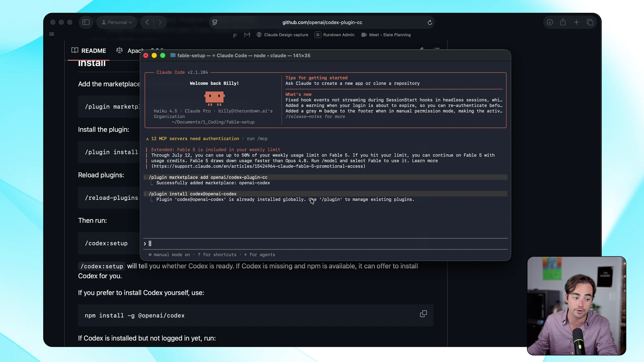
Task: Close the fable-setup terminal window
Action: (146, 56)
